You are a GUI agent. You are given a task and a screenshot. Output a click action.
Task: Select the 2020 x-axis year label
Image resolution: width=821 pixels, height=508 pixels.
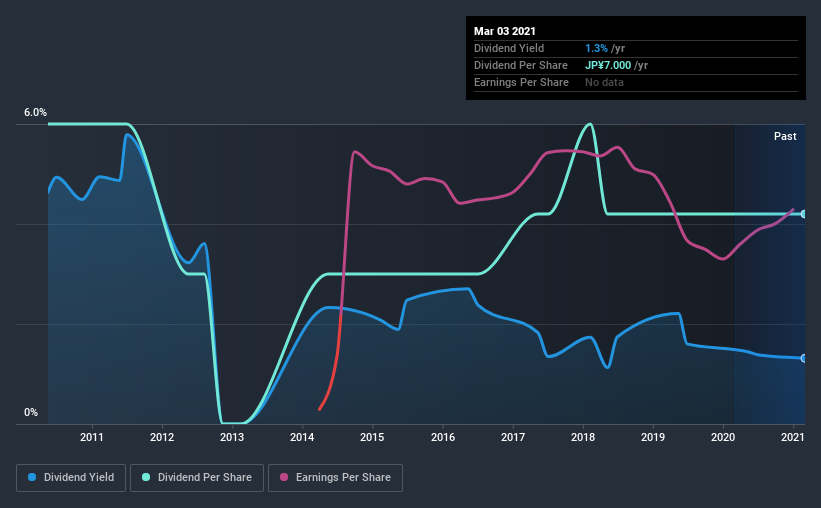pyautogui.click(x=723, y=437)
